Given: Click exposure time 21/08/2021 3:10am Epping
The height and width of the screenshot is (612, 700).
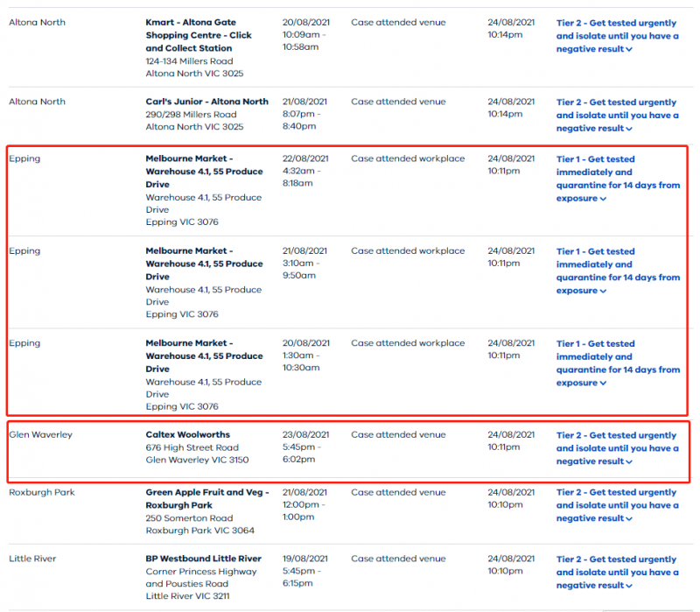Looking at the screenshot, I should [x=304, y=264].
